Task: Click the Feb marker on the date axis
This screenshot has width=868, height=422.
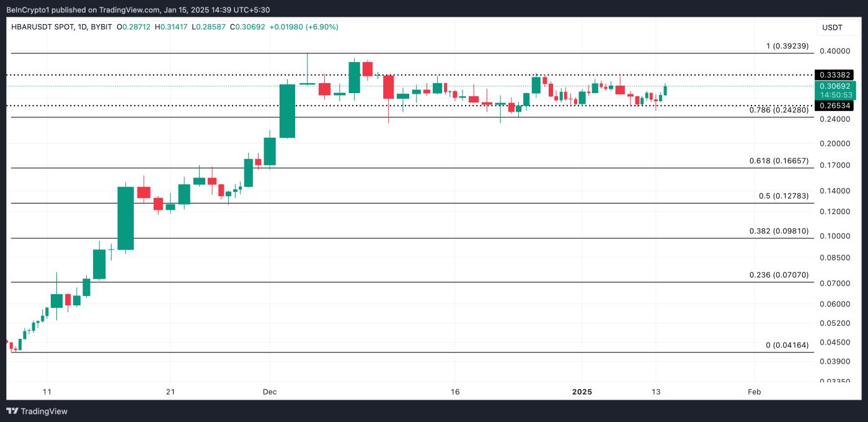Action: pyautogui.click(x=754, y=392)
